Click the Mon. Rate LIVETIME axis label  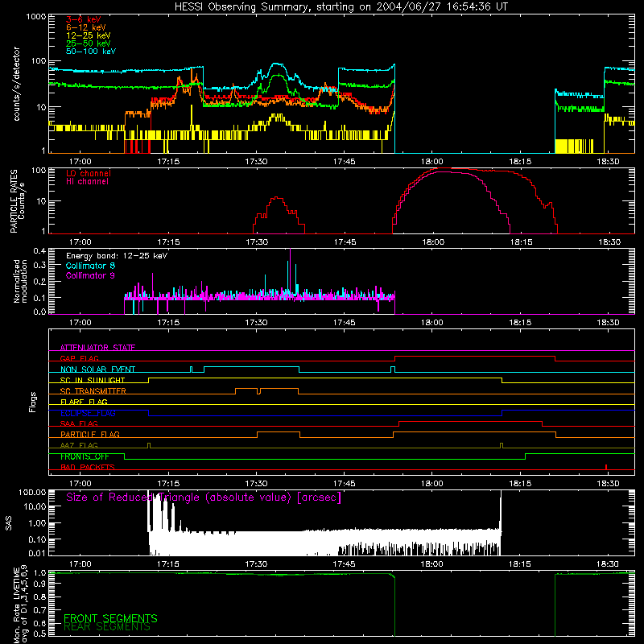click(20, 605)
